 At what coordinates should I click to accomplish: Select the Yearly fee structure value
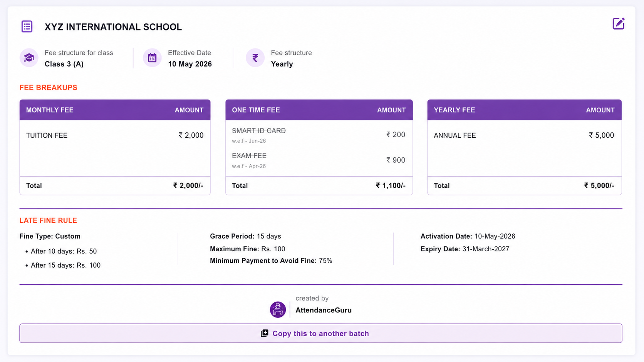(282, 64)
